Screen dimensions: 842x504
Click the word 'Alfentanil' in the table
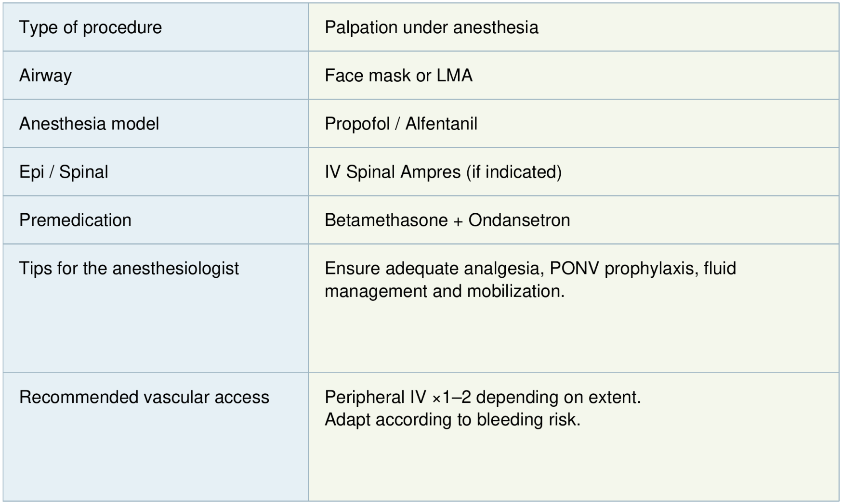[x=441, y=124]
